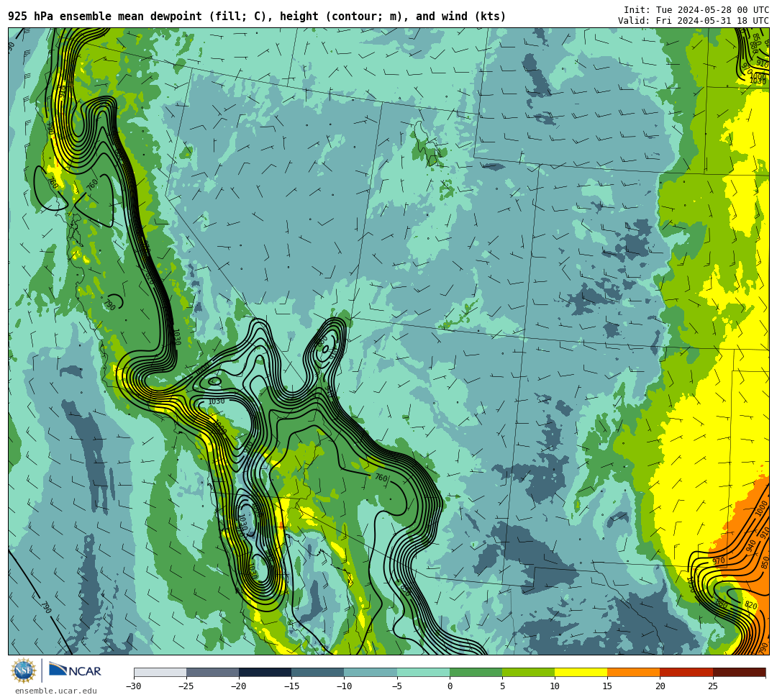
Task: Pick the orange 15 to 20 colorbar swatch
Action: point(634,672)
